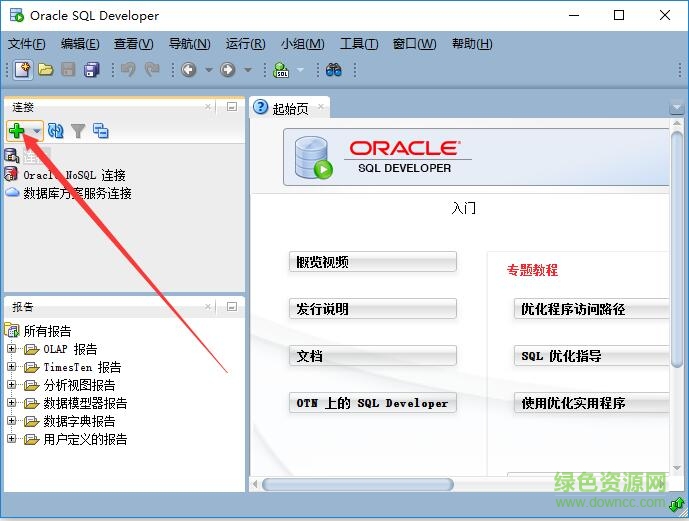
Task: Open the 帮助(H) menu
Action: click(472, 43)
